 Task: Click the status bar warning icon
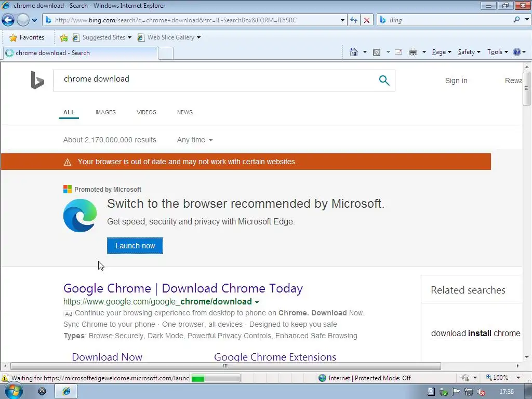[x=5, y=378]
